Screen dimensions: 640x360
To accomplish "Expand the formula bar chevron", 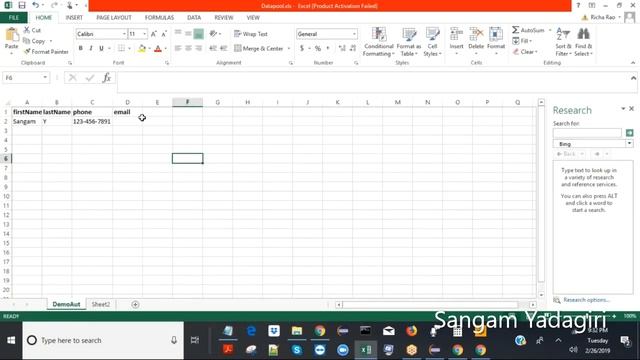I will tap(633, 78).
